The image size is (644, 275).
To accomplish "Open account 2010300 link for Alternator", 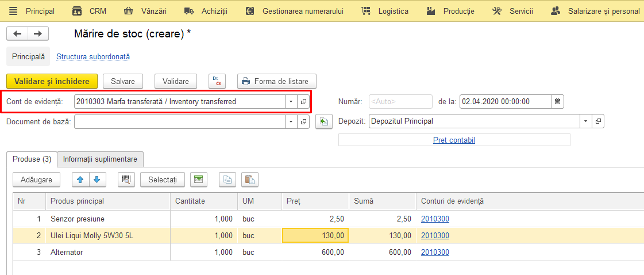I will [x=435, y=253].
